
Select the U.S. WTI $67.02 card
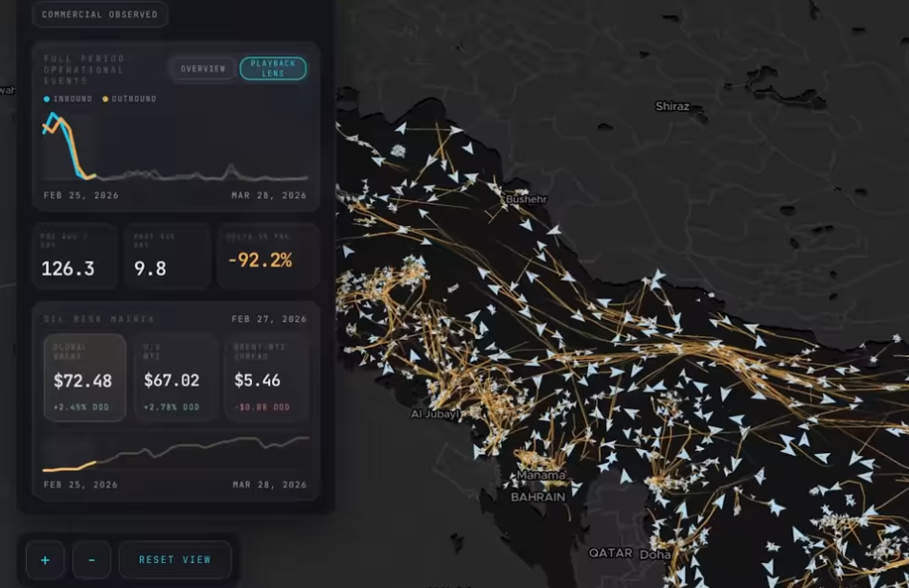click(175, 377)
